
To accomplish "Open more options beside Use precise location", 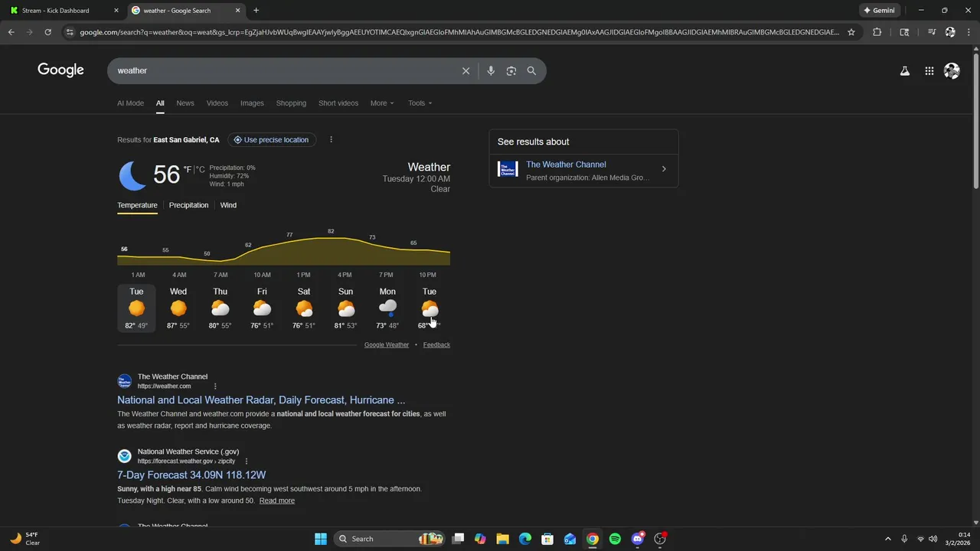I will pos(331,139).
